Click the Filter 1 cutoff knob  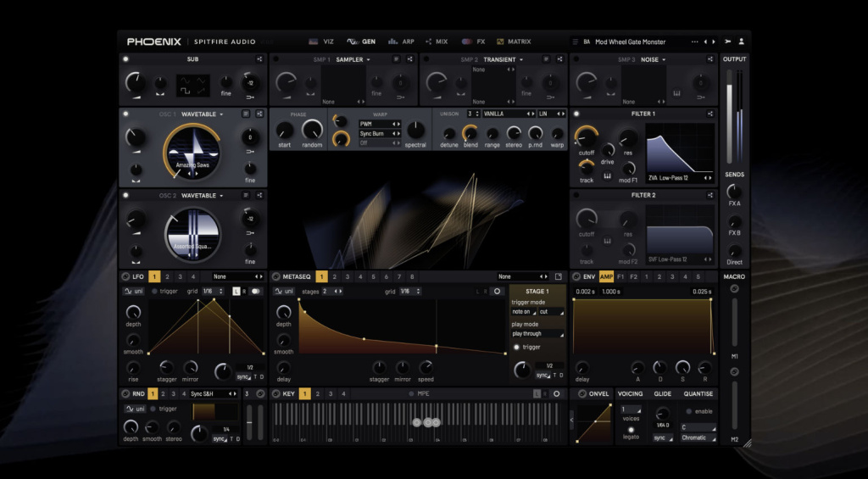(586, 136)
